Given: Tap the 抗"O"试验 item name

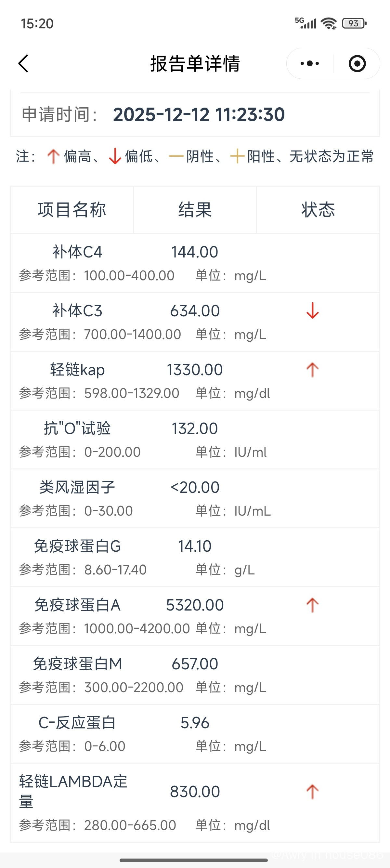Looking at the screenshot, I should (x=77, y=428).
